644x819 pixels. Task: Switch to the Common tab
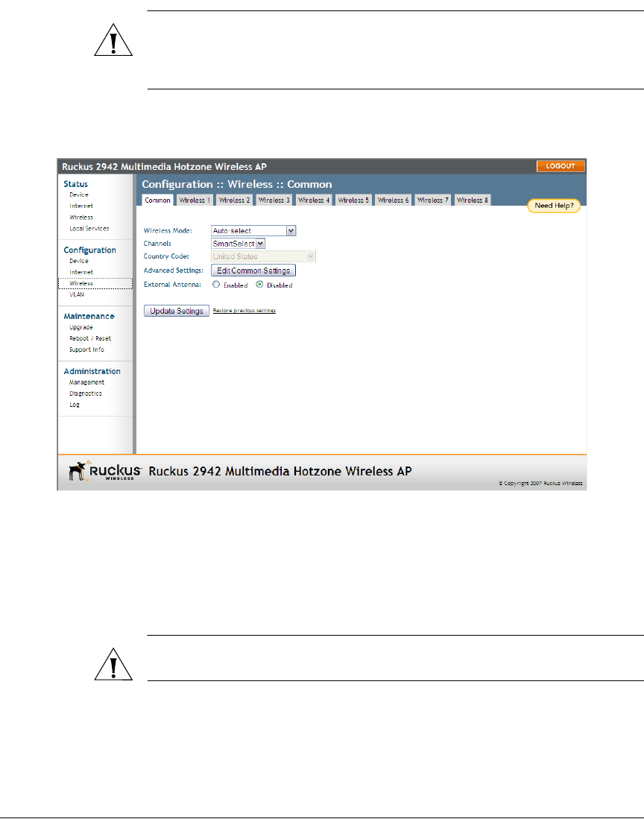(158, 200)
